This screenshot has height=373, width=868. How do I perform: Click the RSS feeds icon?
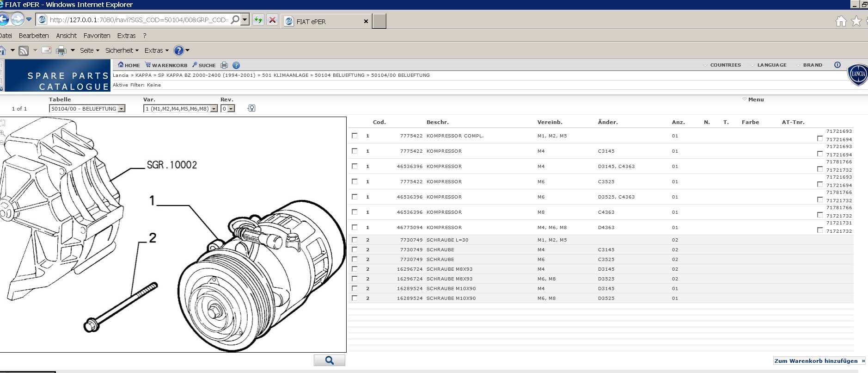tap(24, 50)
